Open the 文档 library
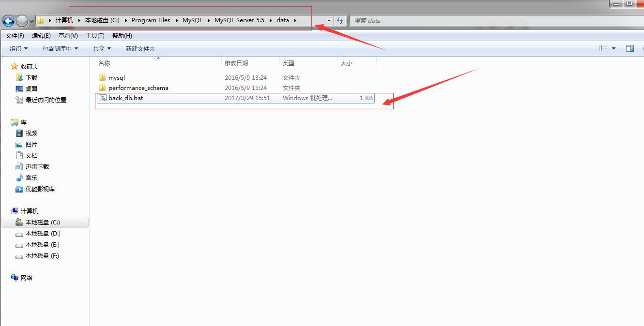This screenshot has width=644, height=326. [x=31, y=155]
